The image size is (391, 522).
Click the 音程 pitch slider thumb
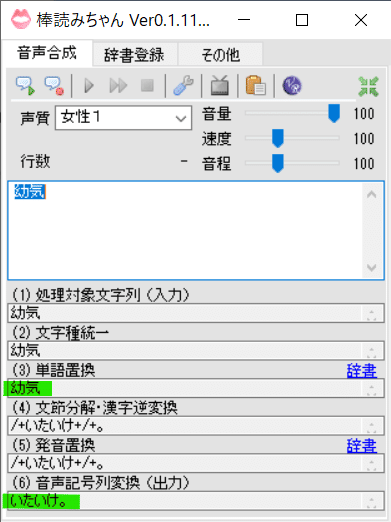point(278,163)
